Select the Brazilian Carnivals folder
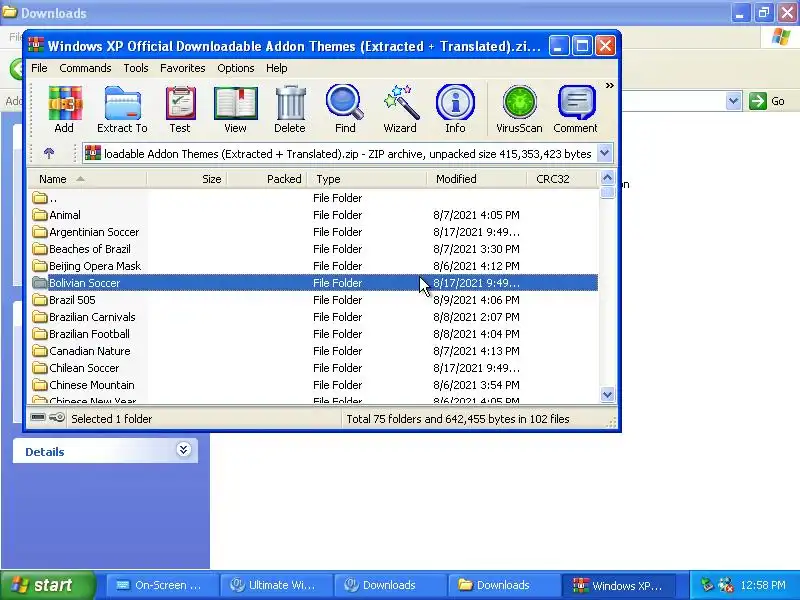Viewport: 800px width, 600px height. point(314,317)
